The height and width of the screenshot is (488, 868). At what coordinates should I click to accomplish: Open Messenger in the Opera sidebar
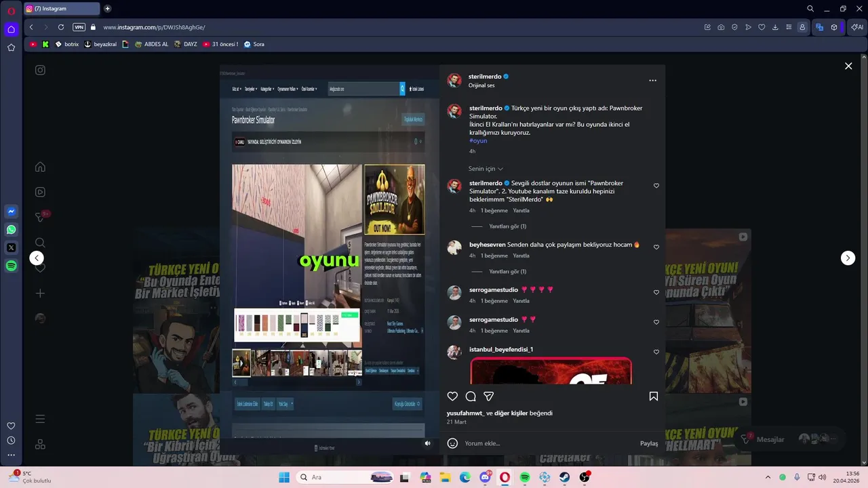coord(11,211)
